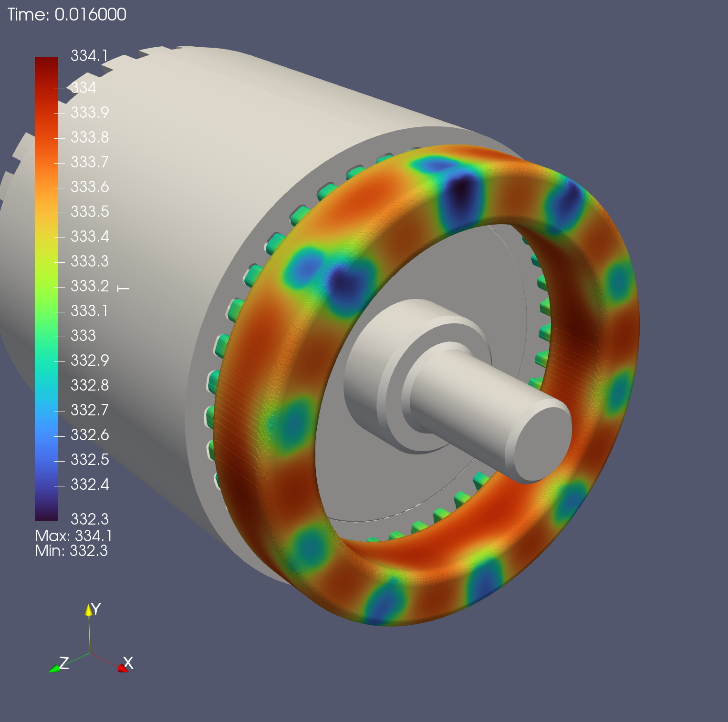Select the 334.1 legend tick label

89,56
